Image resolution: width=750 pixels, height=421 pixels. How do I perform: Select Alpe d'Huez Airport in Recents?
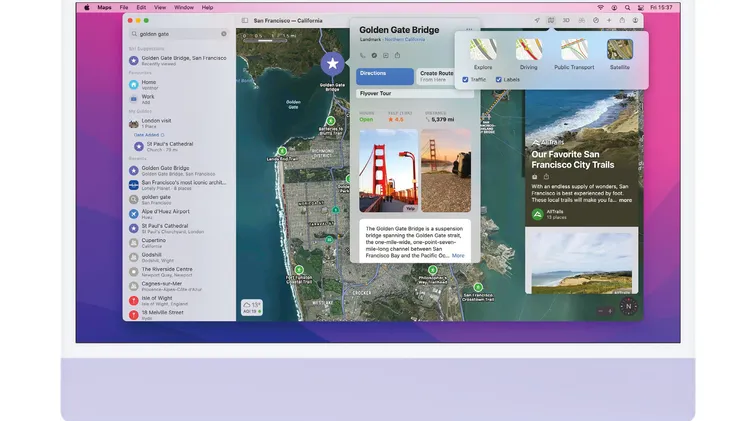point(178,214)
